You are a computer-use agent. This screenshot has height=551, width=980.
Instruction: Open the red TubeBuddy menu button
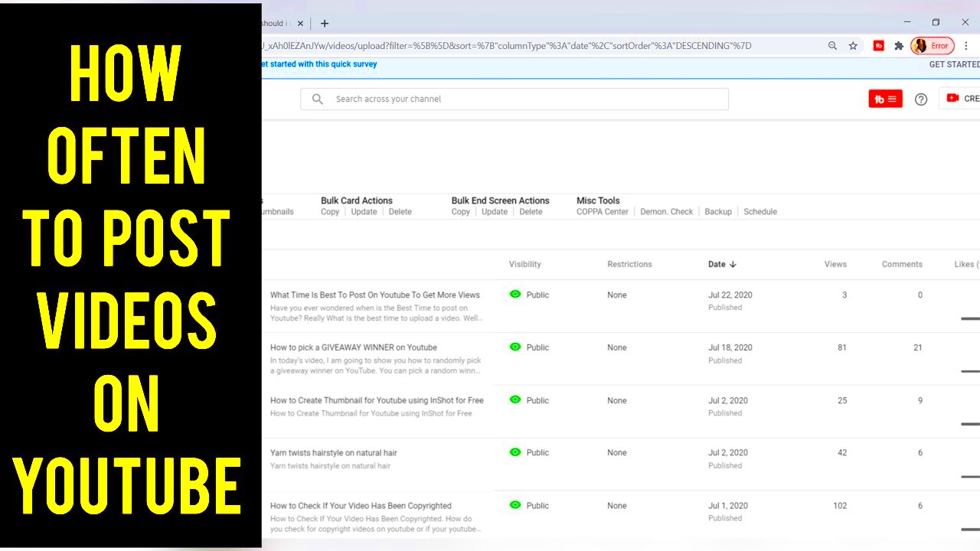point(886,99)
